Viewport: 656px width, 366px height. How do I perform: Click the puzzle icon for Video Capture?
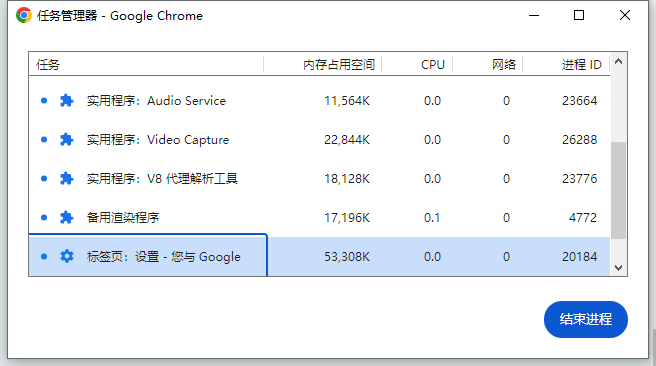(67, 139)
